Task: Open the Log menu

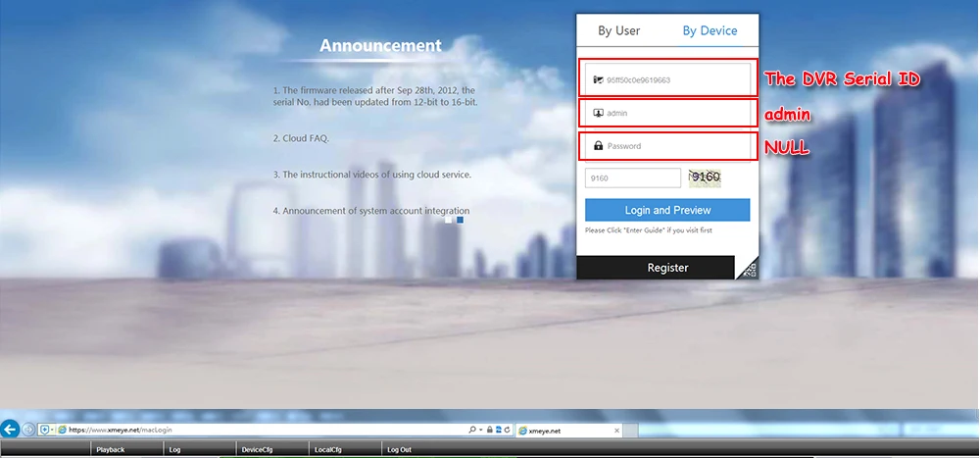Action: (174, 449)
